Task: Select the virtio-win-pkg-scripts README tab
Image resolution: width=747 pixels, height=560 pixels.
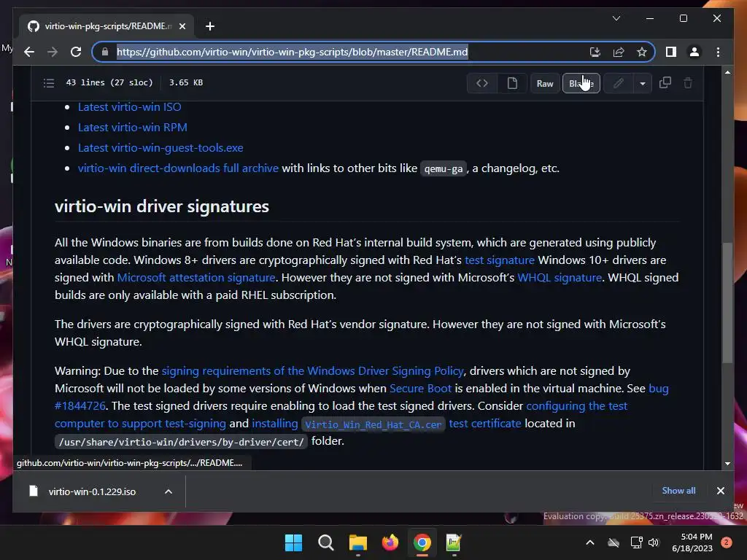Action: tap(107, 26)
